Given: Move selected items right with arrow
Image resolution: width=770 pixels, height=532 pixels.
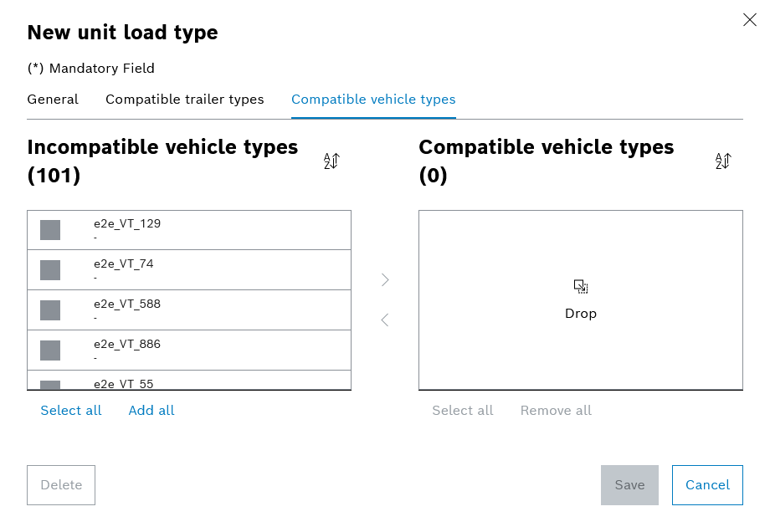Looking at the screenshot, I should pos(385,279).
